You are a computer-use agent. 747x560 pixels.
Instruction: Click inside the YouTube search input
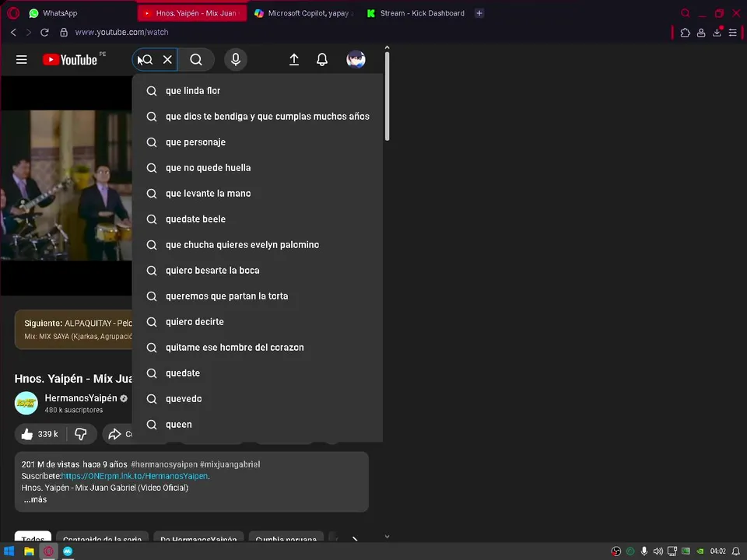(x=154, y=60)
